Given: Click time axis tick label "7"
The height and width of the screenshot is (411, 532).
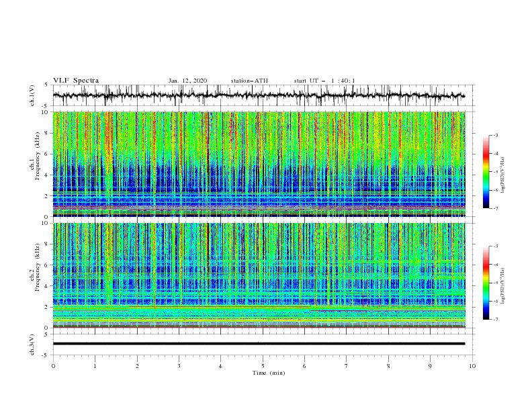Looking at the screenshot, I should click(347, 366).
